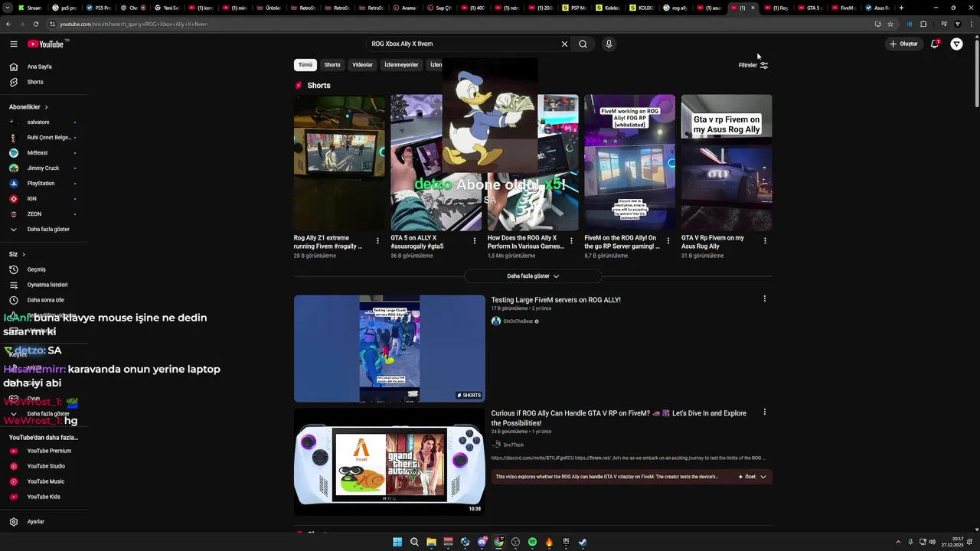Open a new browser tab
The width and height of the screenshot is (980, 551).
point(901,8)
